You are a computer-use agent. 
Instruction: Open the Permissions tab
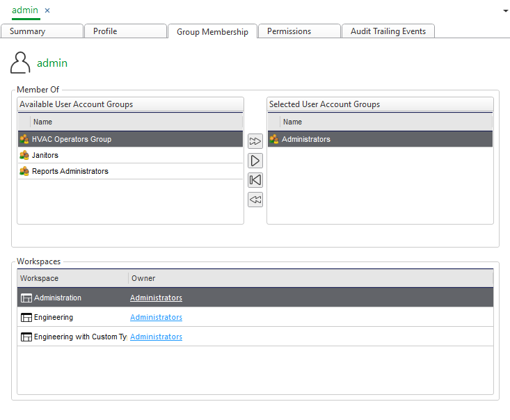(x=299, y=31)
